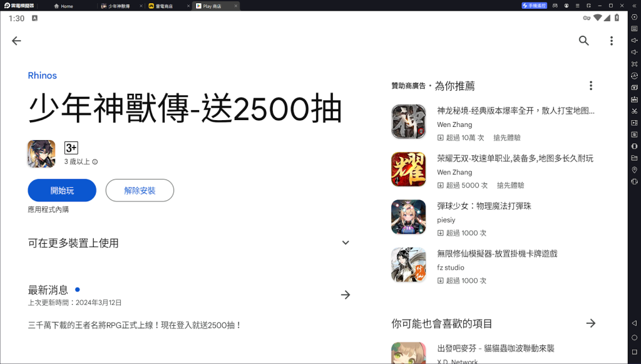Increase volume with speaker plus icon
The image size is (641, 364).
coord(635,41)
